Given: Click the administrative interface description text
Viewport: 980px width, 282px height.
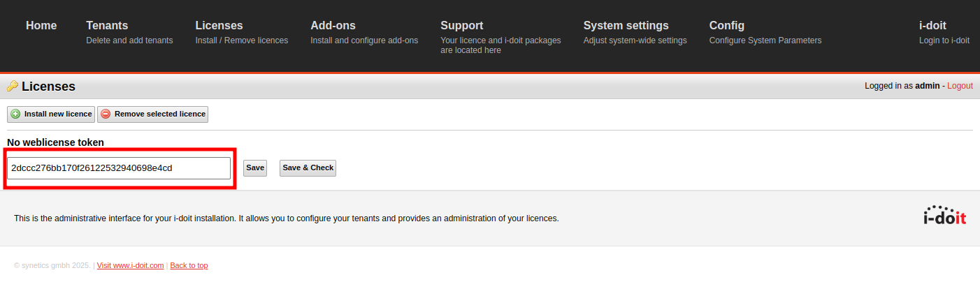Looking at the screenshot, I should point(287,218).
